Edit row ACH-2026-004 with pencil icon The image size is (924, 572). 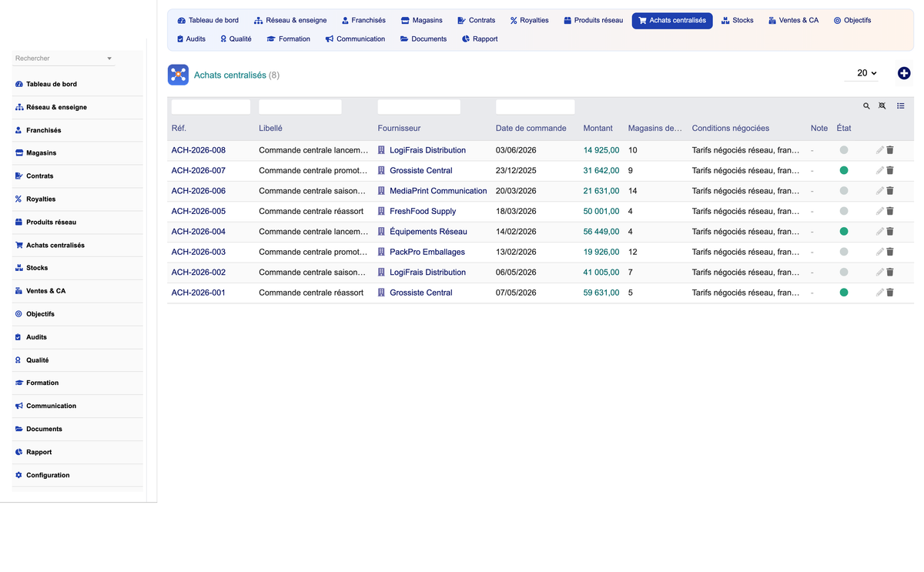click(880, 232)
